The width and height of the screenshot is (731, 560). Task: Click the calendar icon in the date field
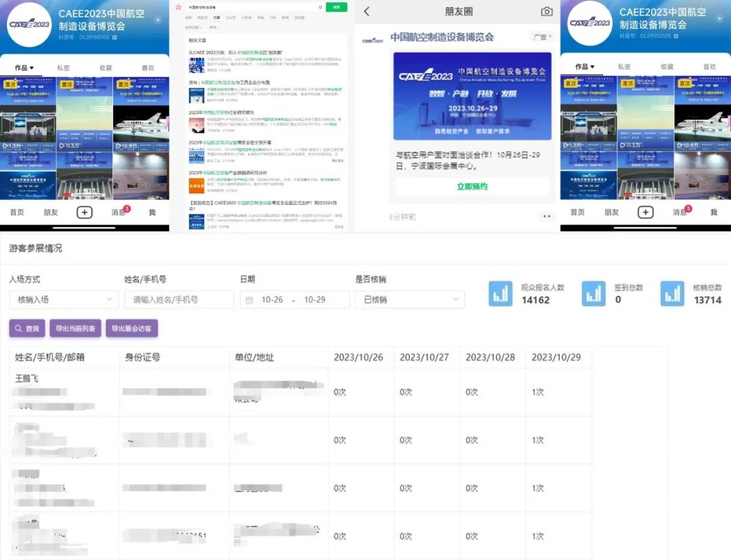coord(249,300)
